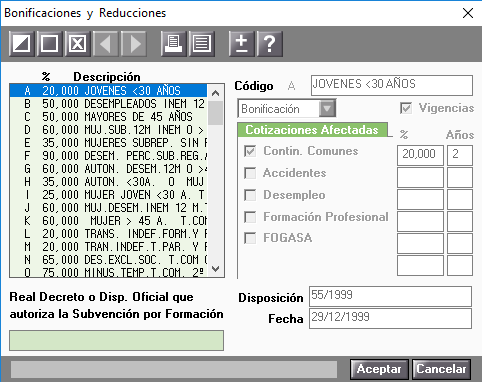Screen dimensions: 482x382
Task: Enable the FOGASA checkbox
Action: [x=250, y=238]
